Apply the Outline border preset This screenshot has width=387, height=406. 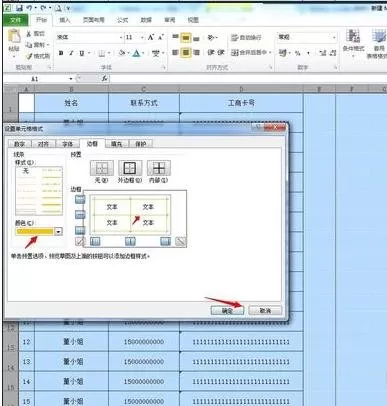click(x=130, y=168)
